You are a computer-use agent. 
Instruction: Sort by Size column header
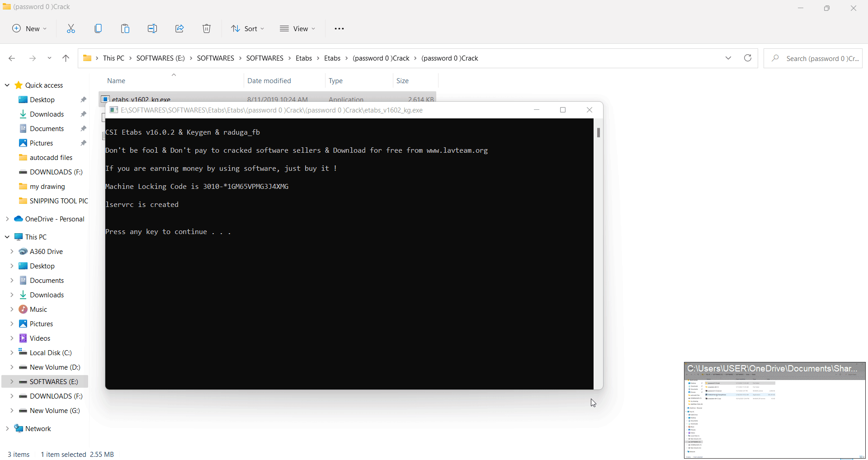tap(402, 81)
